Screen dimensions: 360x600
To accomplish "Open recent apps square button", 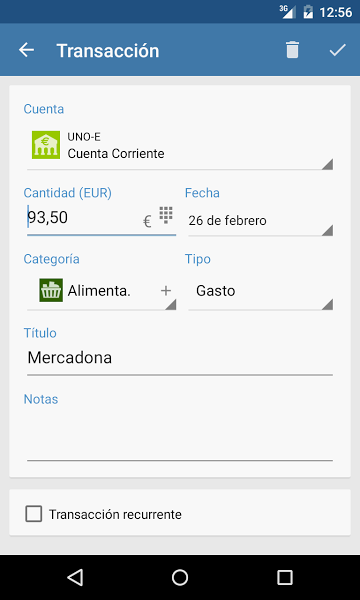I will 285,577.
